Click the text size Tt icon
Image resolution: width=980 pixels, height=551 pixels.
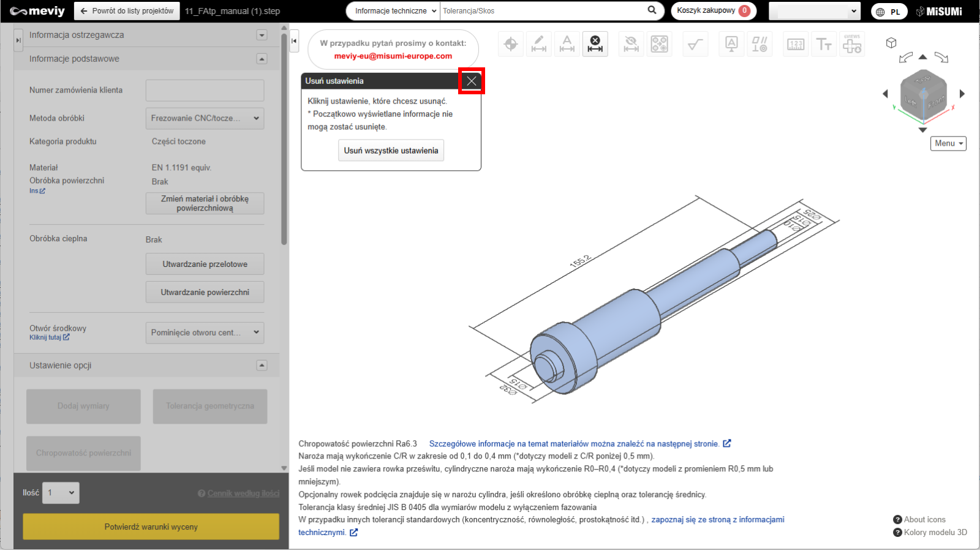pyautogui.click(x=824, y=44)
